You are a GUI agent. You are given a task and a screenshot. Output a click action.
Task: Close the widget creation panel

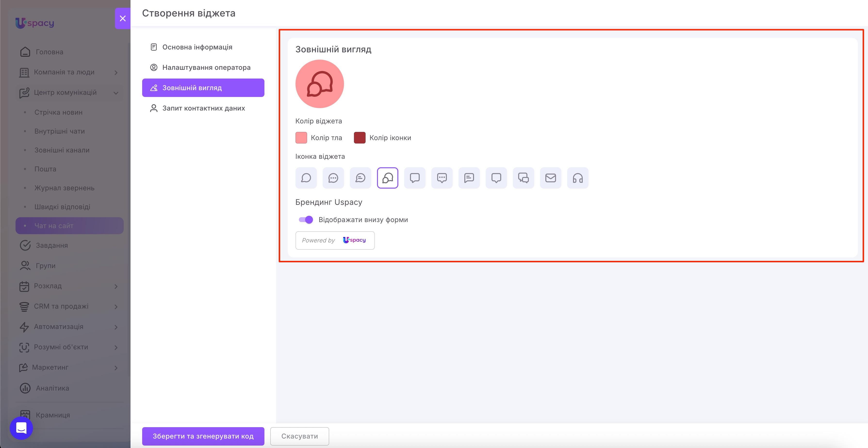(123, 18)
